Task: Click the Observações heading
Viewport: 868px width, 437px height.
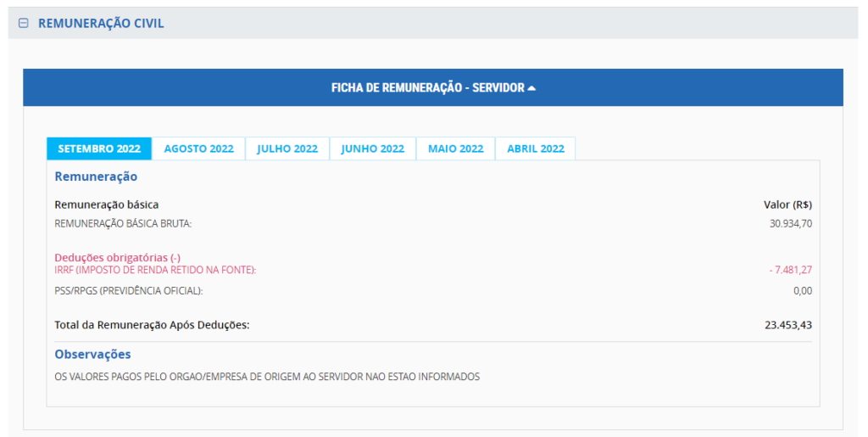Action: point(92,355)
